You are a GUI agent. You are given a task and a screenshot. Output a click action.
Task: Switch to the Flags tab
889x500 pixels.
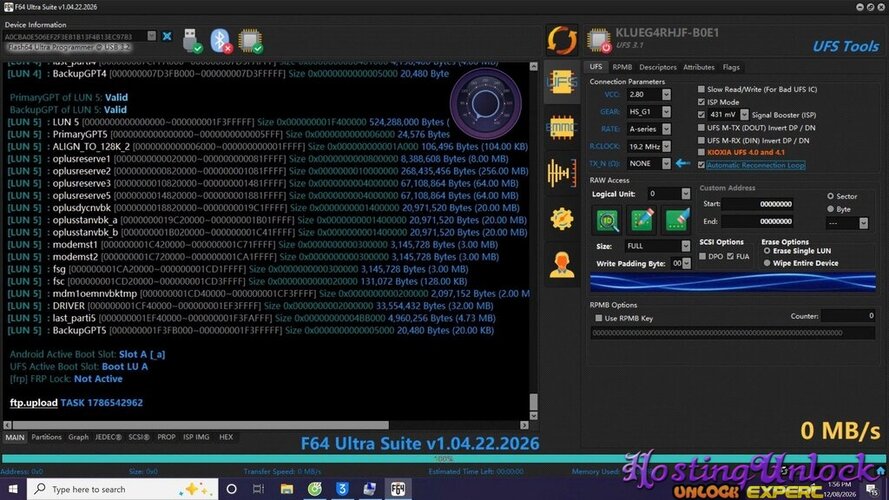731,67
